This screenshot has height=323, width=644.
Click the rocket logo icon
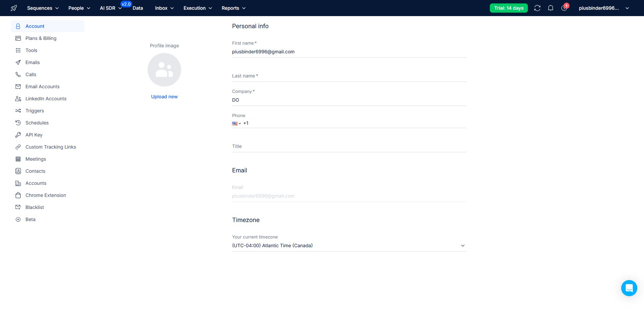[14, 8]
